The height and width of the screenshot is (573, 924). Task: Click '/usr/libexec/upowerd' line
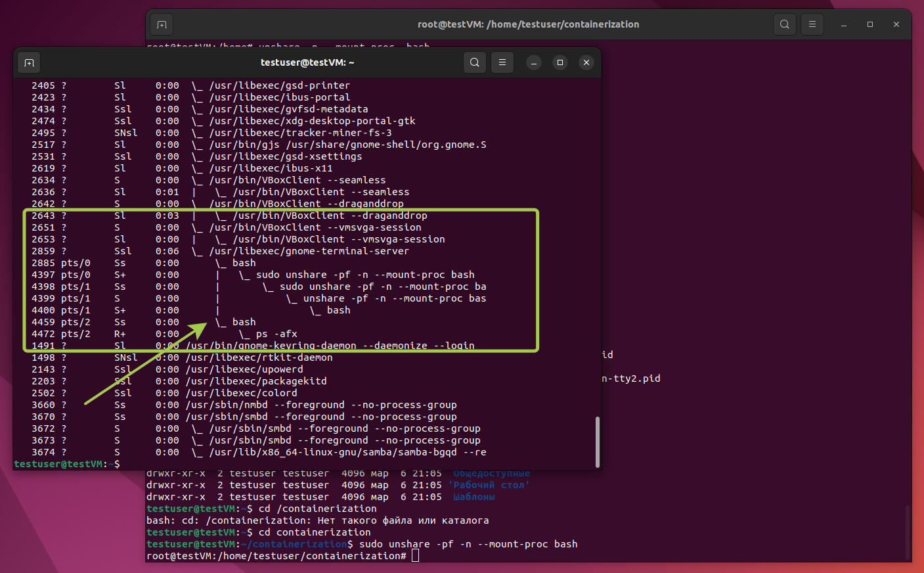pyautogui.click(x=167, y=369)
